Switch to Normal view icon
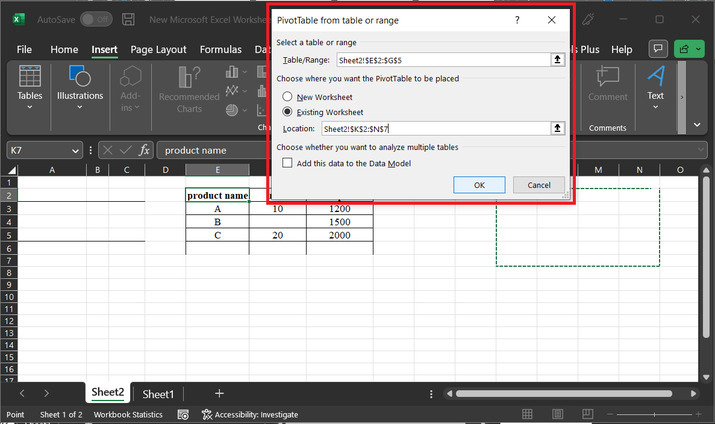715x424 pixels. [527, 414]
